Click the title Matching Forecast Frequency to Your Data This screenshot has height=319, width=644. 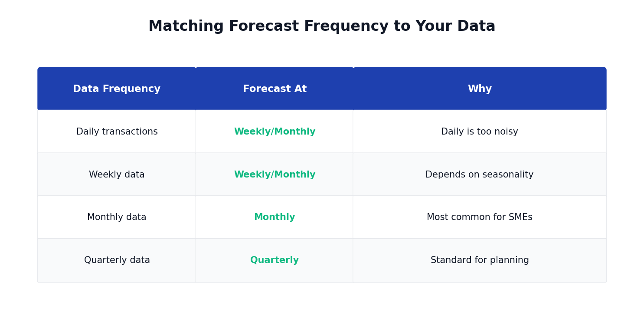point(321,26)
